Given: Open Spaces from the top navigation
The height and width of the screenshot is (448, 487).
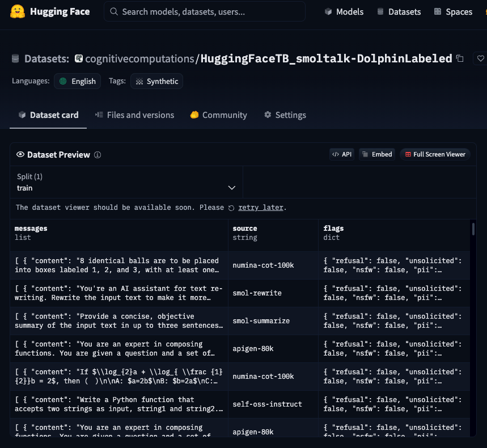Looking at the screenshot, I should coord(453,12).
